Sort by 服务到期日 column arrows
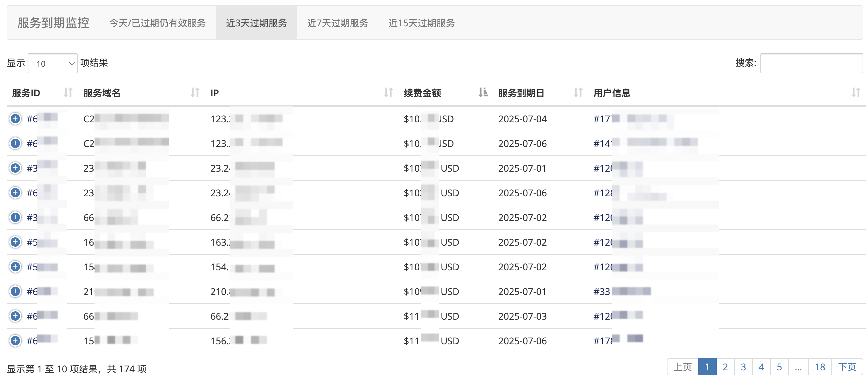Screen dimensions: 868x390 (x=578, y=92)
